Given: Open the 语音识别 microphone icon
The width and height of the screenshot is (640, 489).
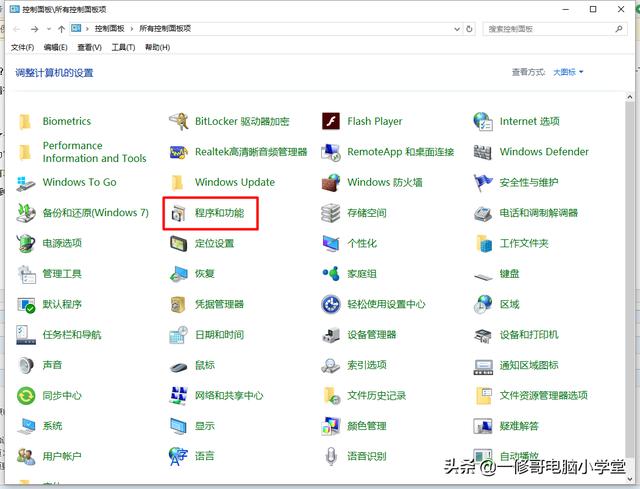Looking at the screenshot, I should pos(331,456).
